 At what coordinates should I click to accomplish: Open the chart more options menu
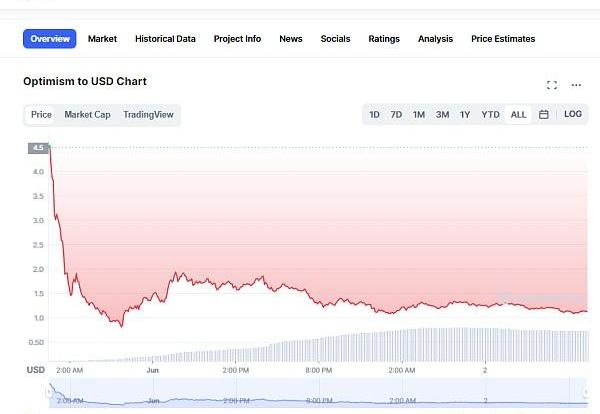(x=576, y=85)
